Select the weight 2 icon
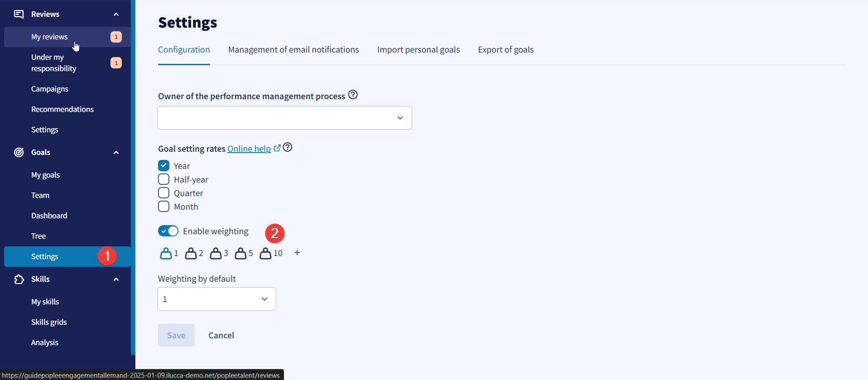Viewport: 868px width, 380px height. click(191, 253)
